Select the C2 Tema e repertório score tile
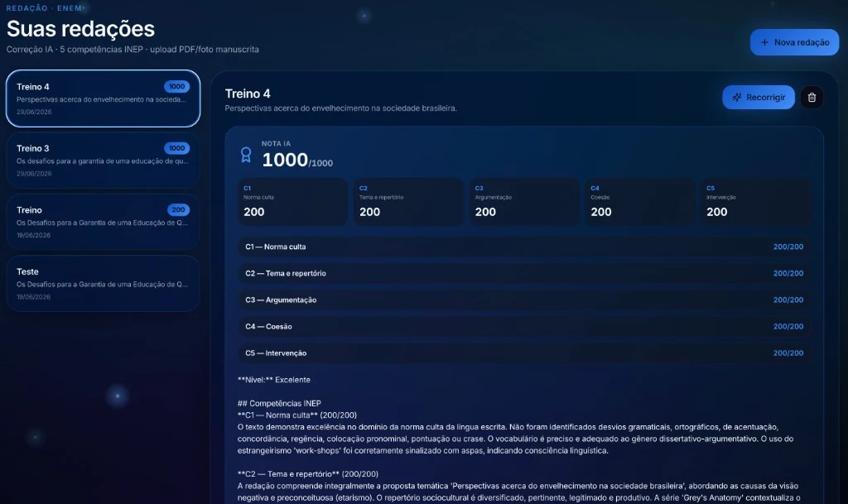Viewport: 848px width, 504px height. pos(408,201)
